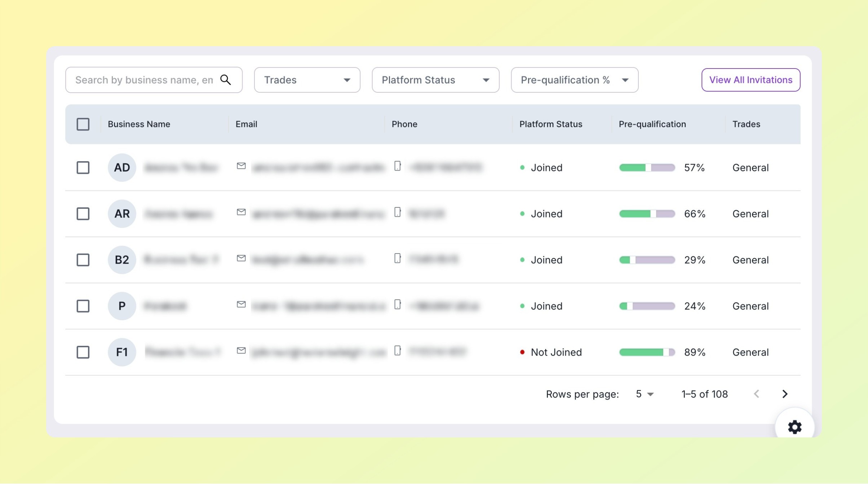The image size is (868, 484).
Task: Toggle the select-all header checkbox
Action: point(83,124)
